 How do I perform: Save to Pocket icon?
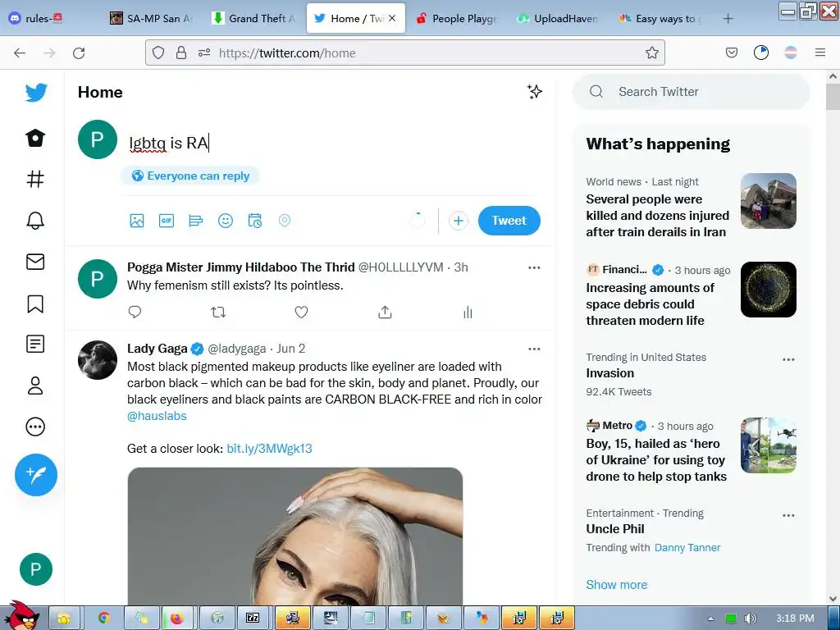point(732,52)
